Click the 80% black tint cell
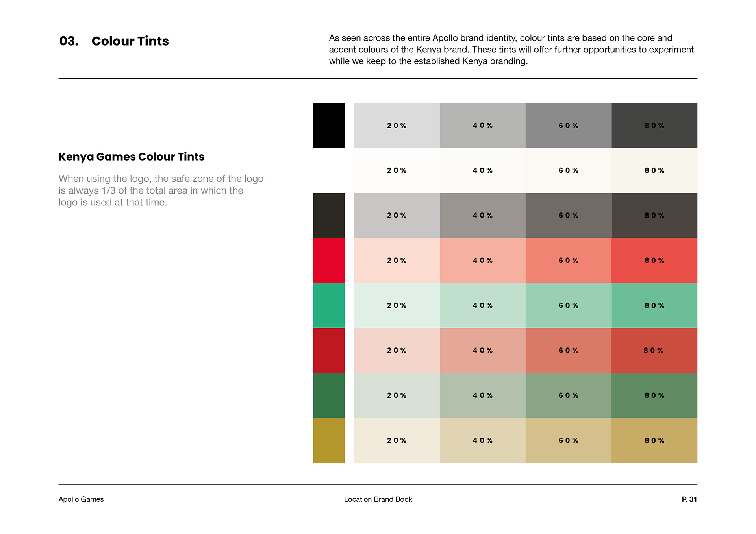 (654, 126)
